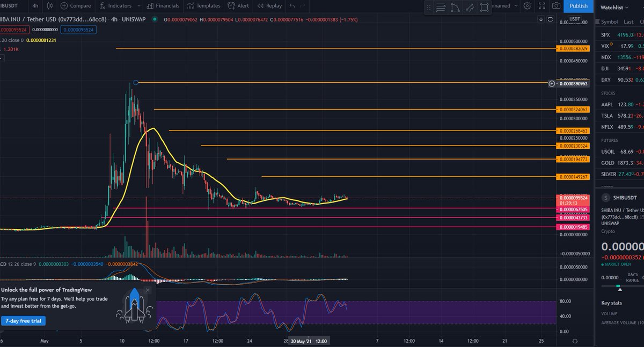The width and height of the screenshot is (644, 347).
Task: Select the parallel lines drawing tool
Action: [x=441, y=8]
